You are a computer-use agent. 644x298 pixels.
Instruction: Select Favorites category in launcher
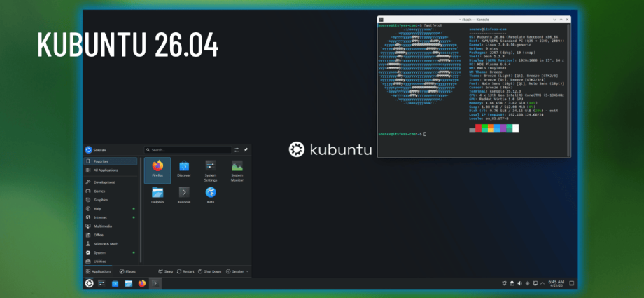pos(111,161)
